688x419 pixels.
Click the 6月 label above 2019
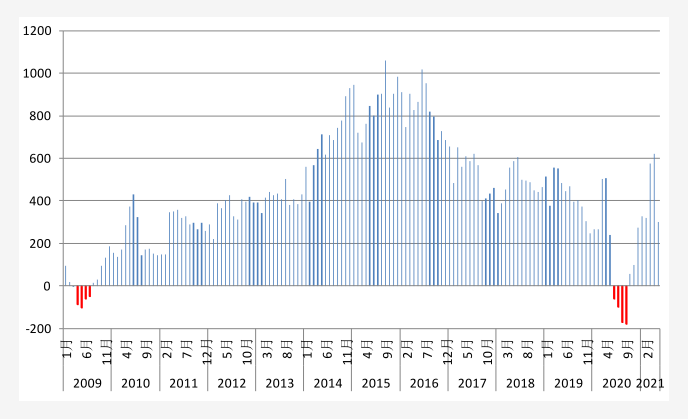click(x=568, y=349)
